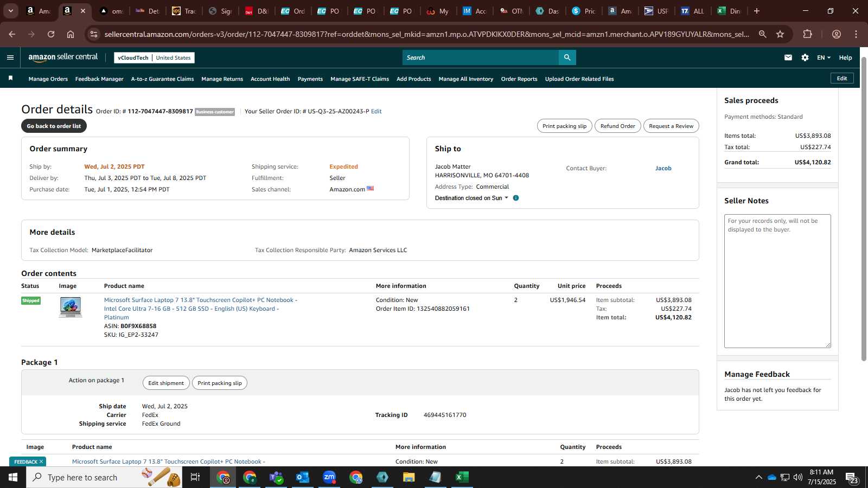This screenshot has height=488, width=868.
Task: Open Manage SAFE-T Claims
Action: click(x=360, y=79)
